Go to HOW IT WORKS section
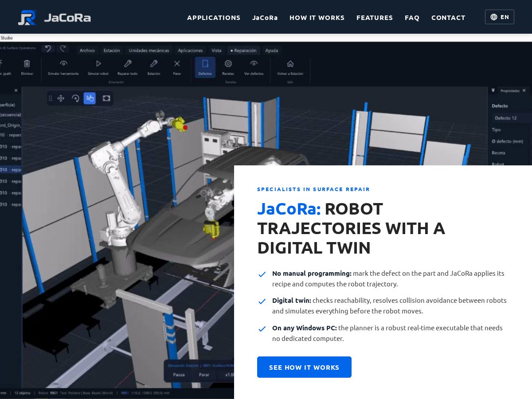 click(x=317, y=18)
